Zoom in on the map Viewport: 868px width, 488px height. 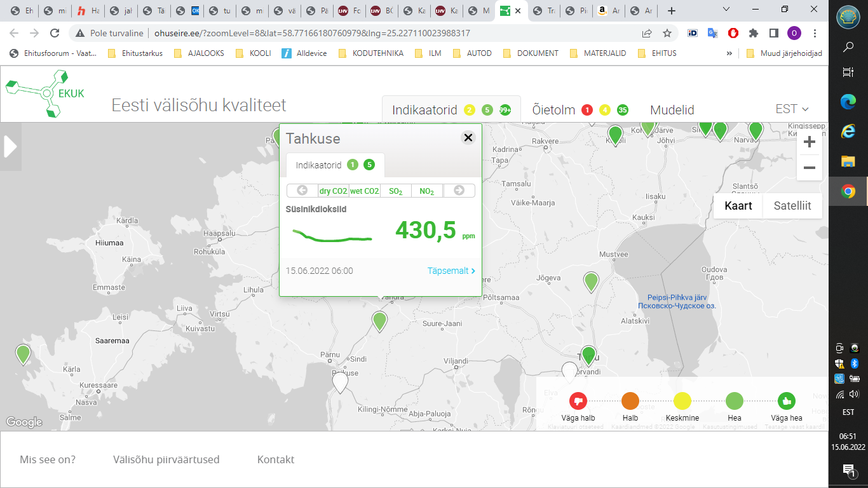click(809, 142)
